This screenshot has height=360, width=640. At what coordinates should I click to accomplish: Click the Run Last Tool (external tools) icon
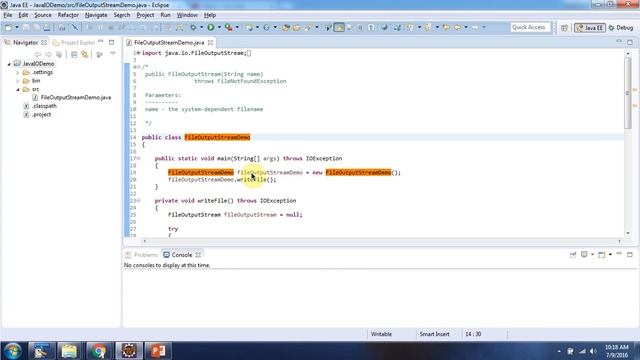pyautogui.click(x=229, y=27)
